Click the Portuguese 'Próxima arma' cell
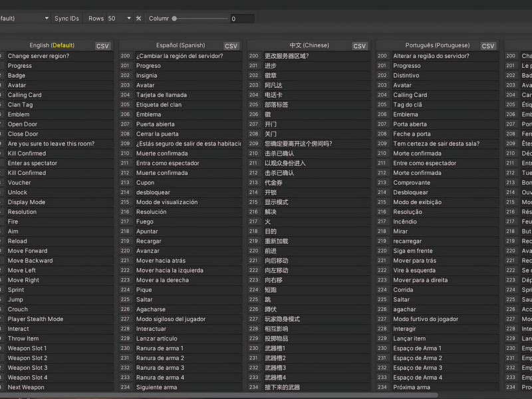The height and width of the screenshot is (399, 532). [446, 387]
